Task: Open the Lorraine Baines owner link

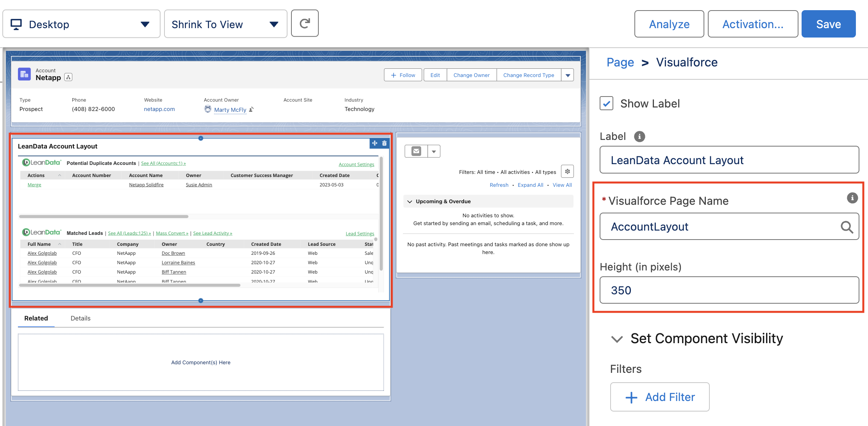Action: [x=178, y=263]
